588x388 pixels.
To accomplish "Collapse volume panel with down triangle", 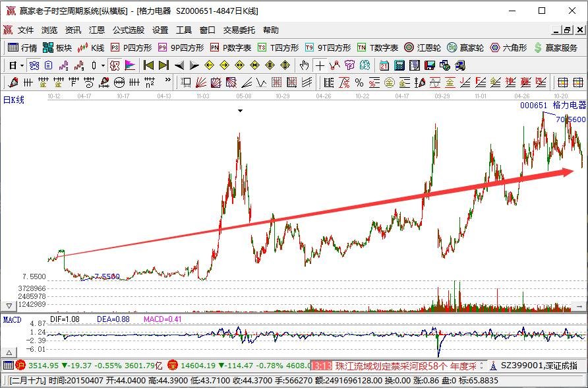I will 9,306.
